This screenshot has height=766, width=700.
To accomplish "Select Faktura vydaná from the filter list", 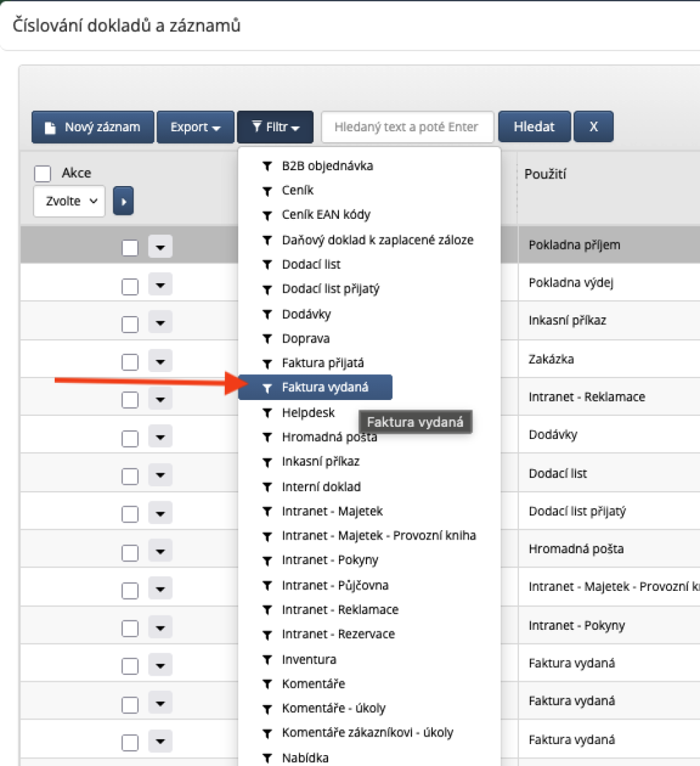I will (325, 388).
